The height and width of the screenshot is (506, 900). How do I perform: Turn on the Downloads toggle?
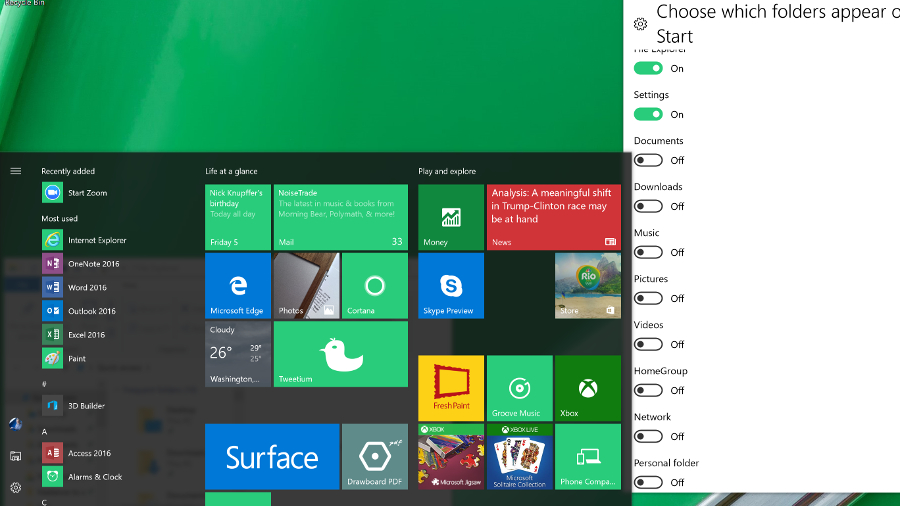pyautogui.click(x=648, y=206)
